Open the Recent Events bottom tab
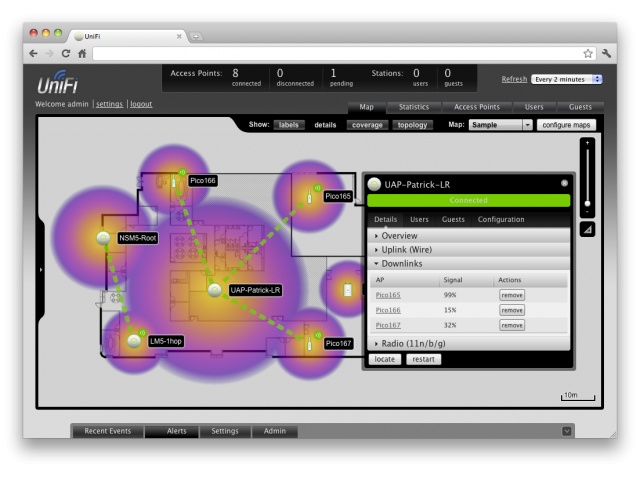 (x=108, y=431)
